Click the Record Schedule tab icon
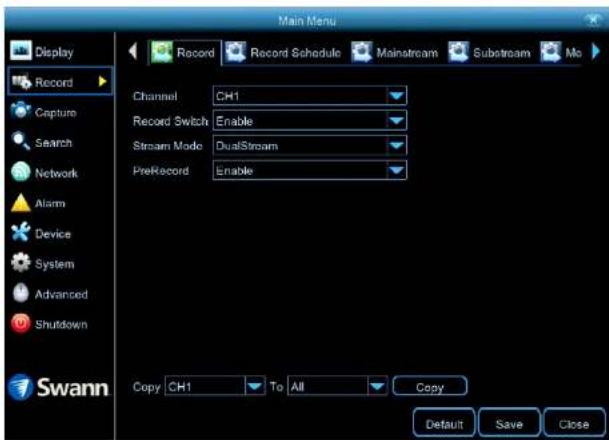Image resolution: width=609 pixels, height=440 pixels. [x=236, y=52]
